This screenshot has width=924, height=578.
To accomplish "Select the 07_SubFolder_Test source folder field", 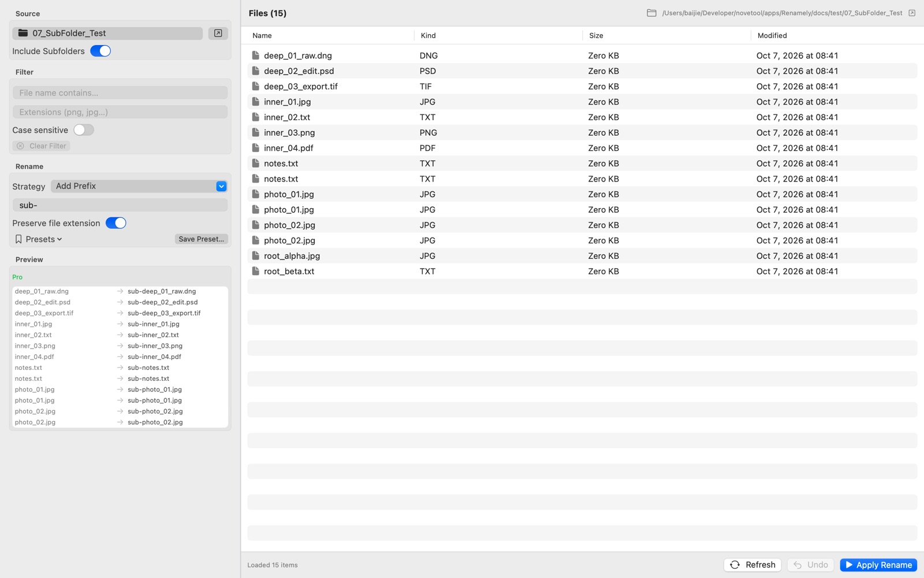I will [x=107, y=33].
